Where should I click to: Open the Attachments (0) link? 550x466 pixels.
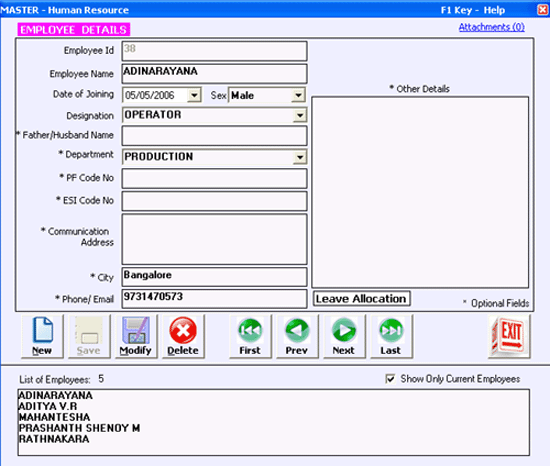[x=491, y=27]
